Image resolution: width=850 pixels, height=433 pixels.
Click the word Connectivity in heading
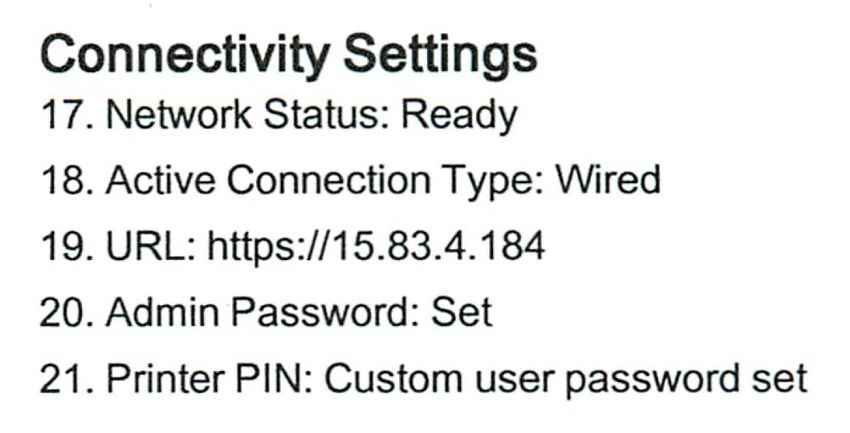(x=184, y=57)
